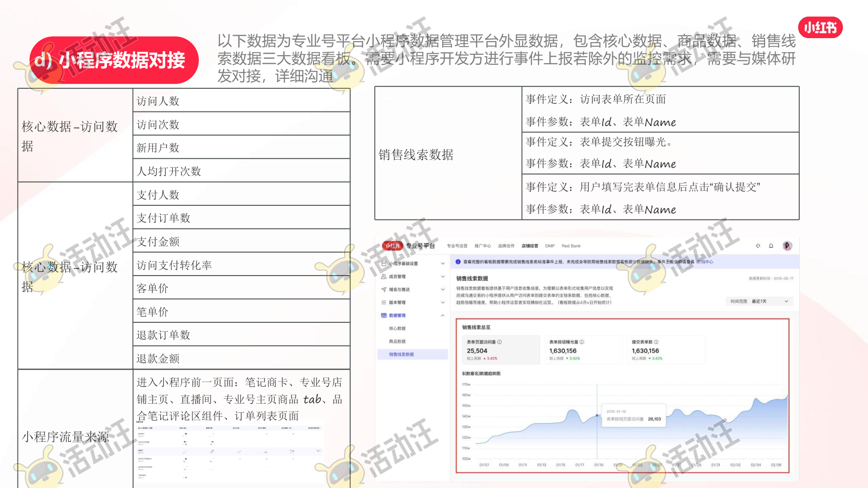Switch to the 店铺经营 tab
The height and width of the screenshot is (488, 868).
530,246
